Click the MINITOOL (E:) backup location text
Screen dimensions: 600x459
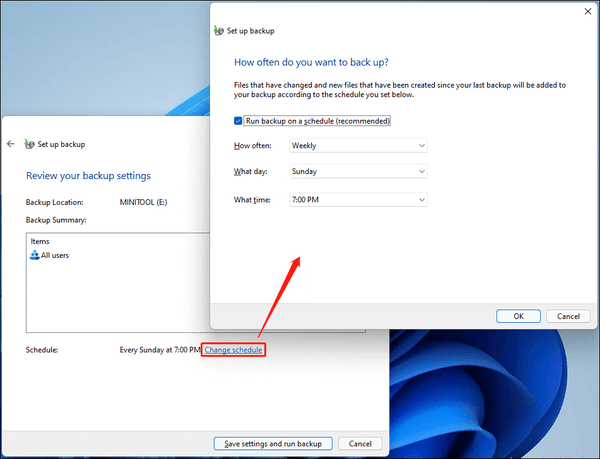coord(143,202)
